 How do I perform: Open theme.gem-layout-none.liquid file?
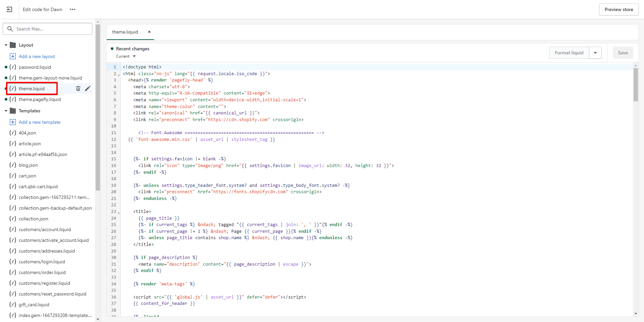click(50, 78)
